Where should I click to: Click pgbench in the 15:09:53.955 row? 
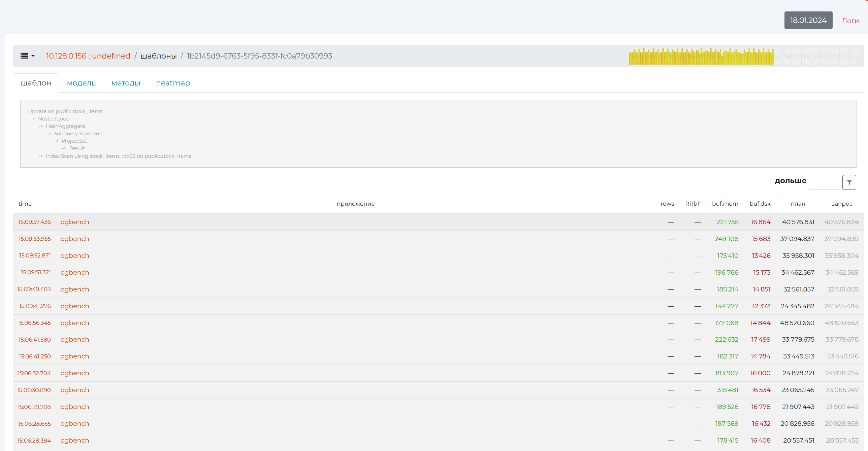point(74,239)
